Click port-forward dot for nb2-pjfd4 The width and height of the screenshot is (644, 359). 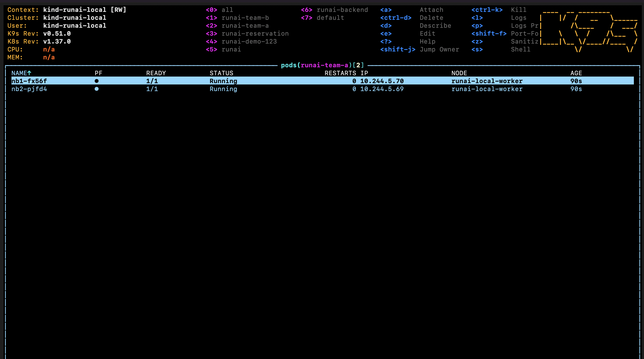[x=96, y=89]
